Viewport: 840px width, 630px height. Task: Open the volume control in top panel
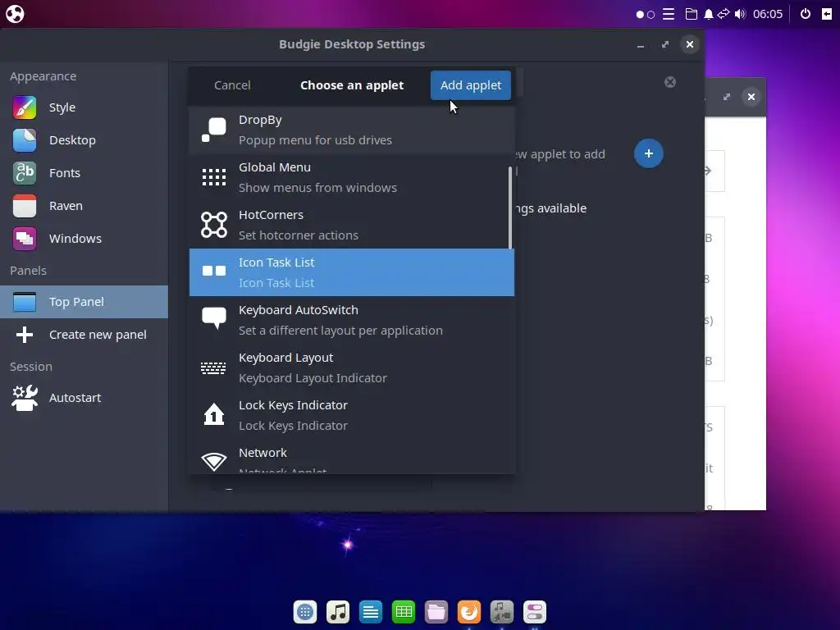coord(741,14)
